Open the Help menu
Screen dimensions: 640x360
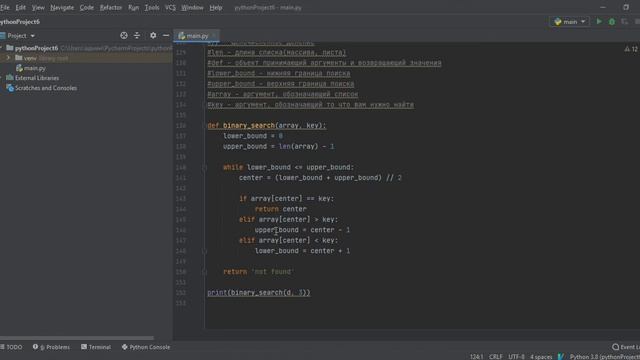[x=216, y=7]
